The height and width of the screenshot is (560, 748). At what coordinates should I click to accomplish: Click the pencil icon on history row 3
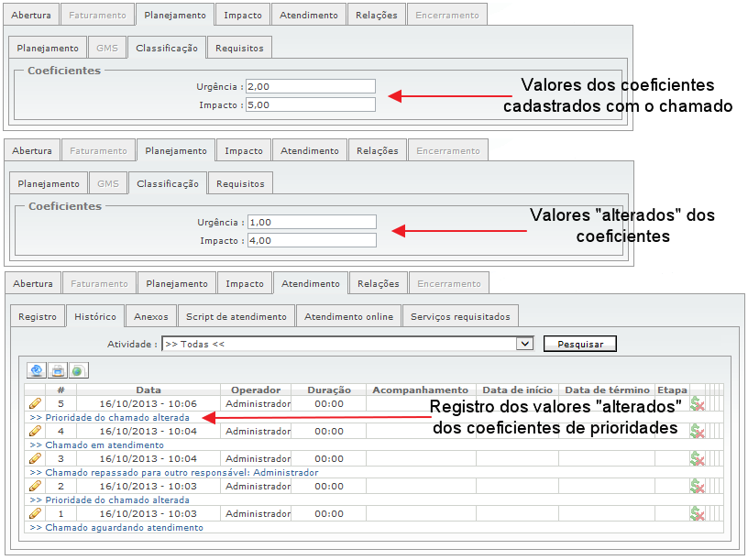pos(35,457)
